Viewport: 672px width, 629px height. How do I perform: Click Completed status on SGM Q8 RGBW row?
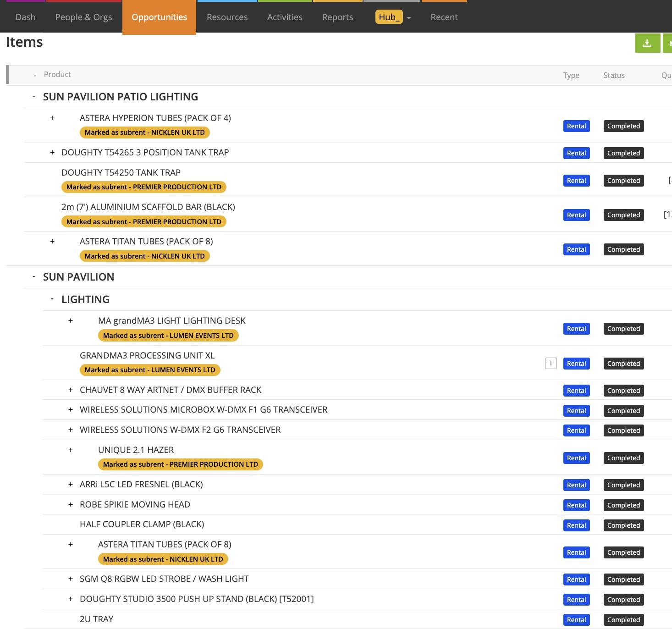[623, 579]
